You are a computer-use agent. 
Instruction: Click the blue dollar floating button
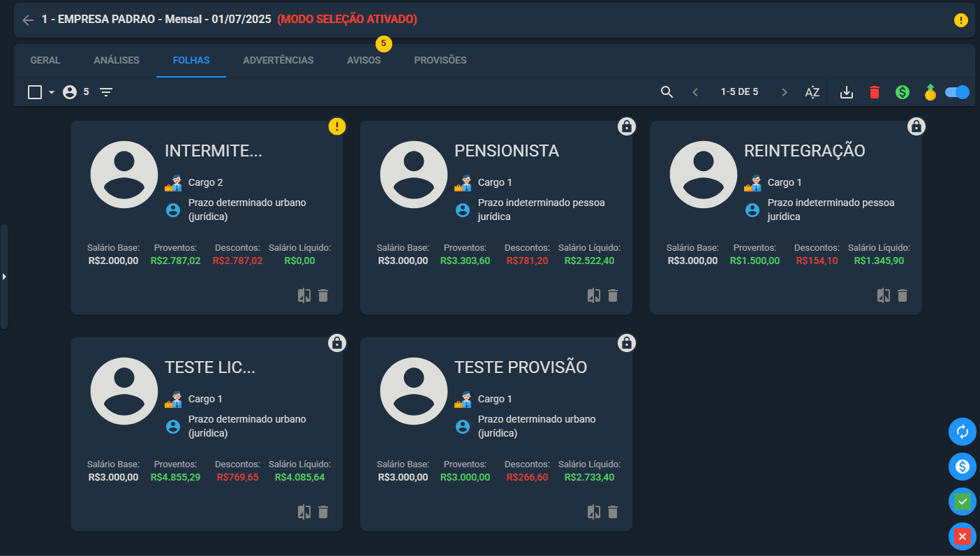963,467
